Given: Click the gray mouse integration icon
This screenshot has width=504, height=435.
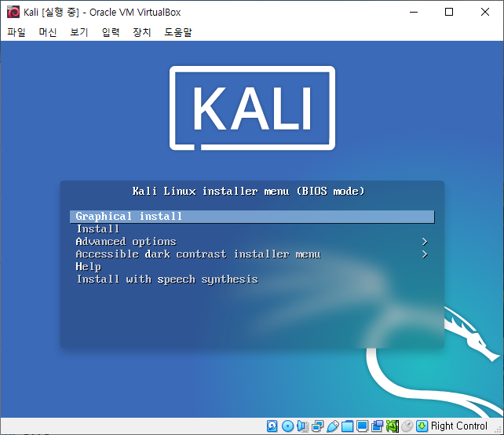Looking at the screenshot, I should 407,426.
